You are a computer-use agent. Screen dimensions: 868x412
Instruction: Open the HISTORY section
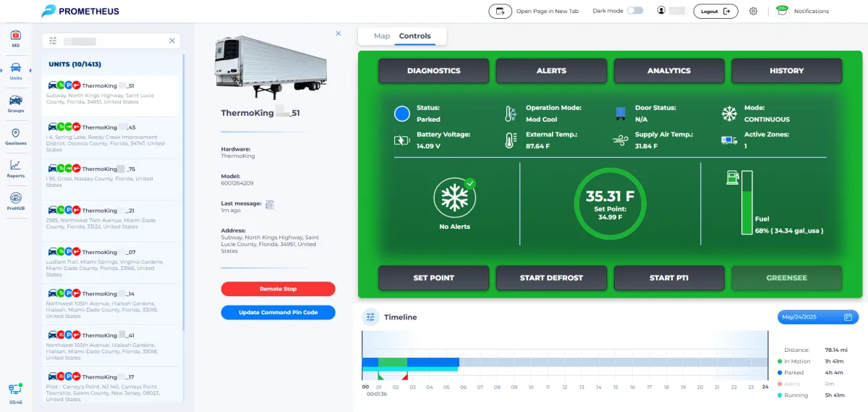click(x=787, y=71)
